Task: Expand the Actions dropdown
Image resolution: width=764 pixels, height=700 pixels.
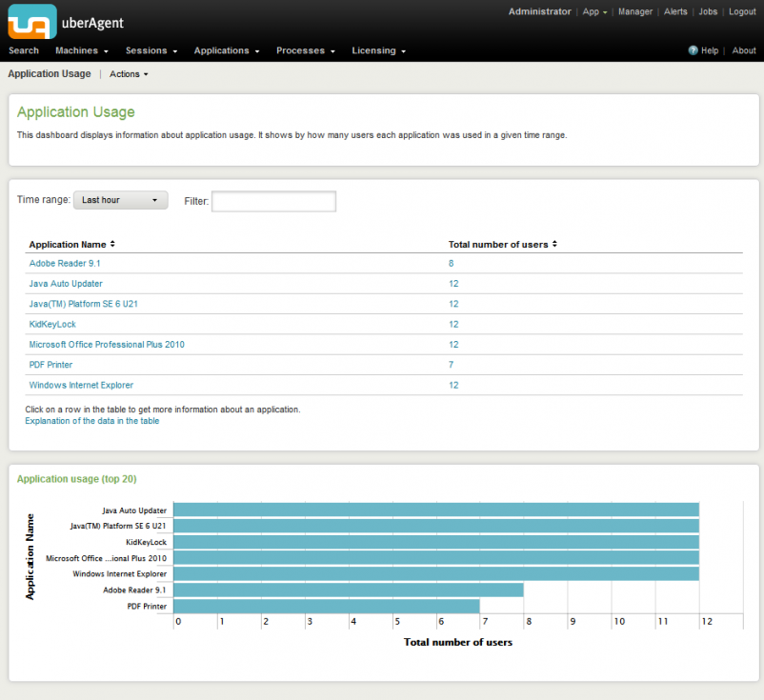Action: tap(128, 73)
